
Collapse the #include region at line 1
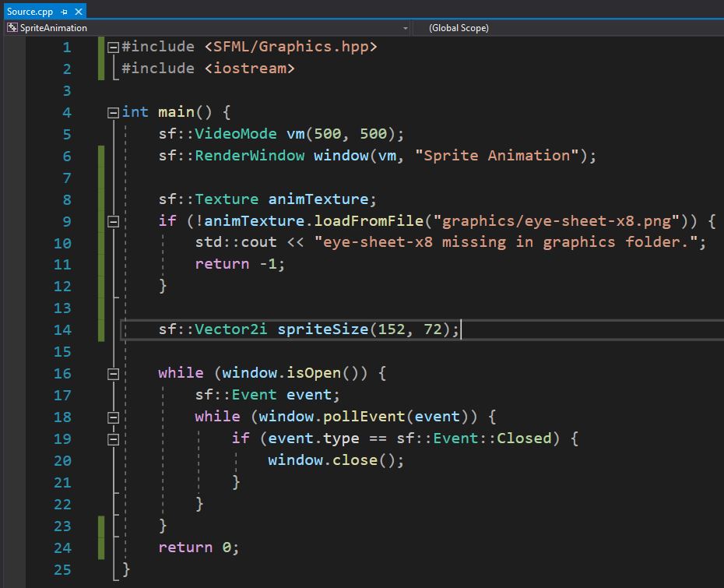pyautogui.click(x=112, y=46)
